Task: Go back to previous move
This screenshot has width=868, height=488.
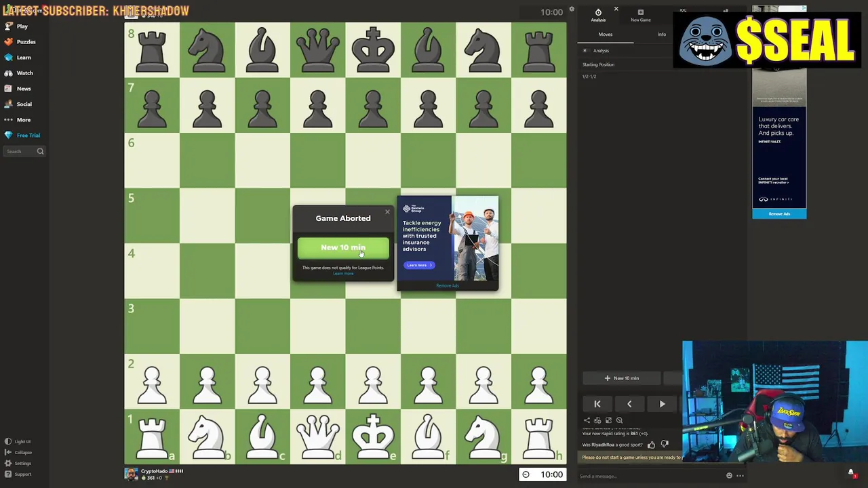Action: 629,404
